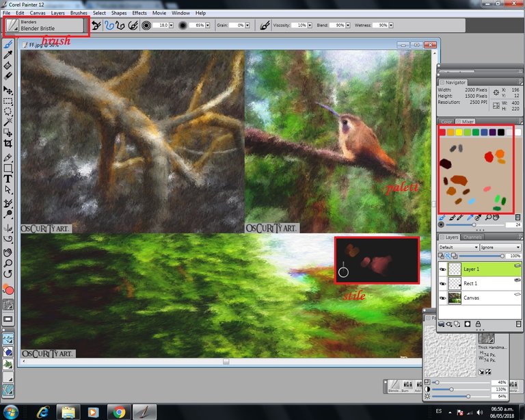The height and width of the screenshot is (420, 525).
Task: Click the lock layer icon in Layers panel
Action: (x=478, y=324)
